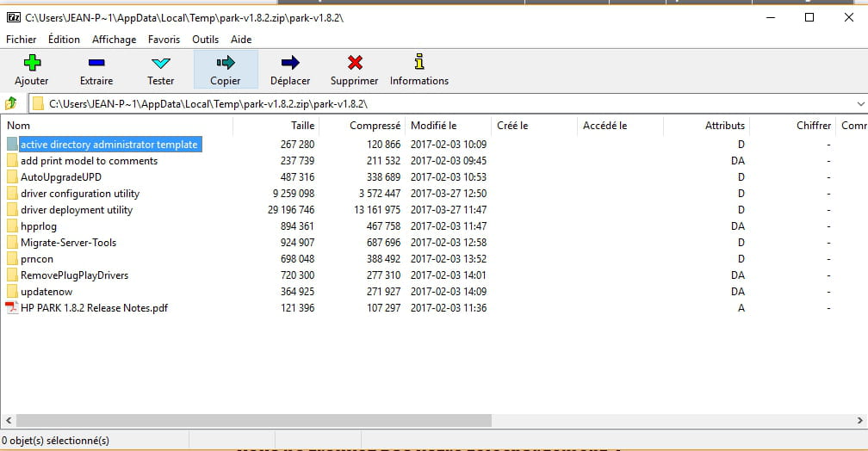Open the Favoris menu
Viewport: 868px width, 451px height.
164,40
